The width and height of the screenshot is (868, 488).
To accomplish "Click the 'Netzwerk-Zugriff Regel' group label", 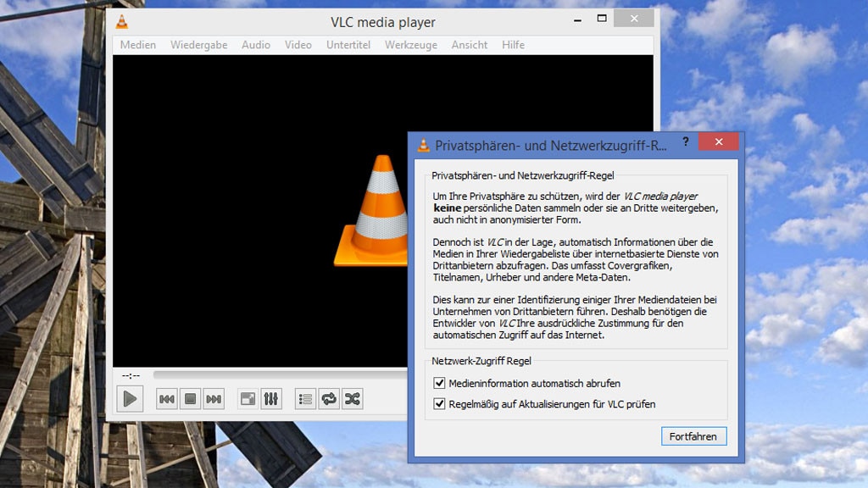I will pos(481,361).
